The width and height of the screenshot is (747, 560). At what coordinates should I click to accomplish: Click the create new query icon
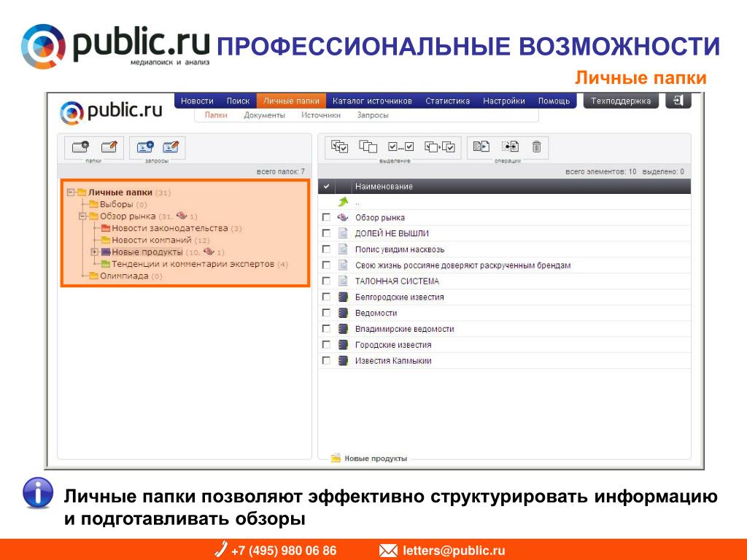click(145, 147)
